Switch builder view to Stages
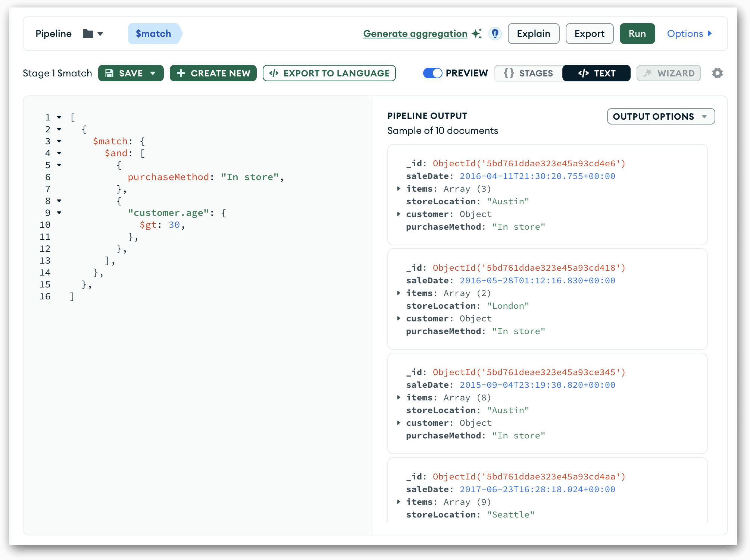Viewport: 750px width, 560px height. [x=528, y=73]
